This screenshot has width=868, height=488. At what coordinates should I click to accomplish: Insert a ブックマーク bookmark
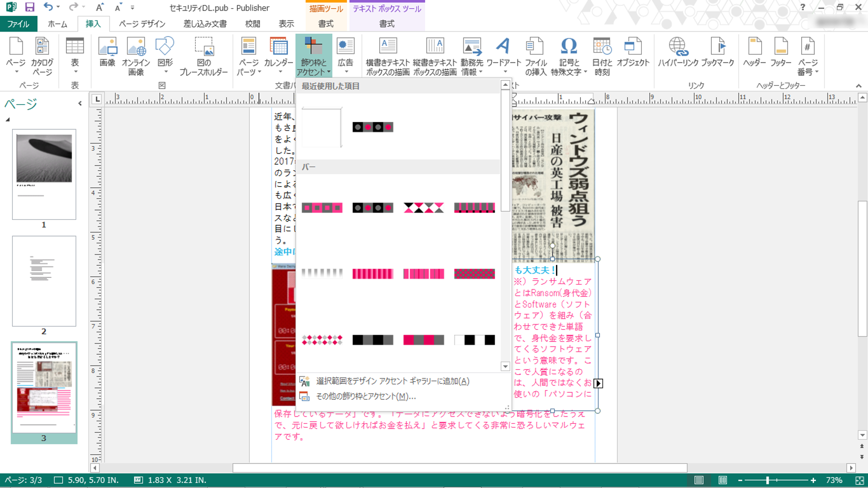point(718,53)
